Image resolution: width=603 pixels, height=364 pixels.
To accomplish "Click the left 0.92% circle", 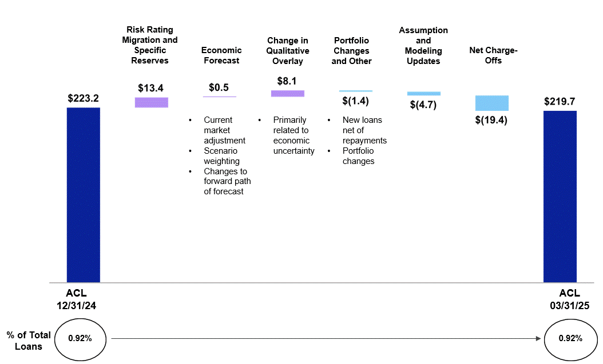I will [x=80, y=338].
